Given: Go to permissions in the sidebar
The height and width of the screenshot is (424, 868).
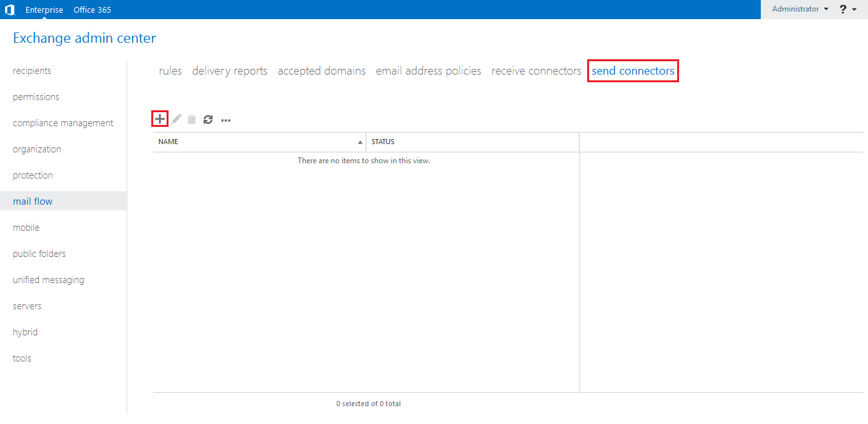Looking at the screenshot, I should click(36, 97).
